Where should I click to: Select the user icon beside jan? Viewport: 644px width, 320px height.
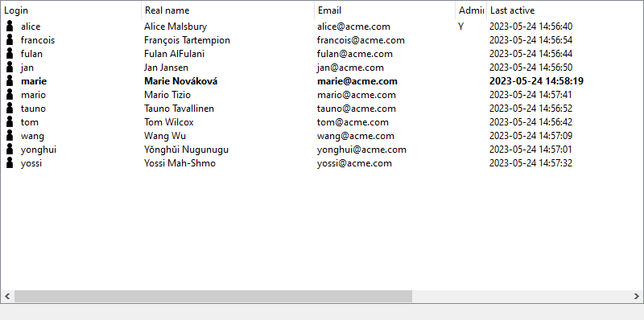(10, 68)
